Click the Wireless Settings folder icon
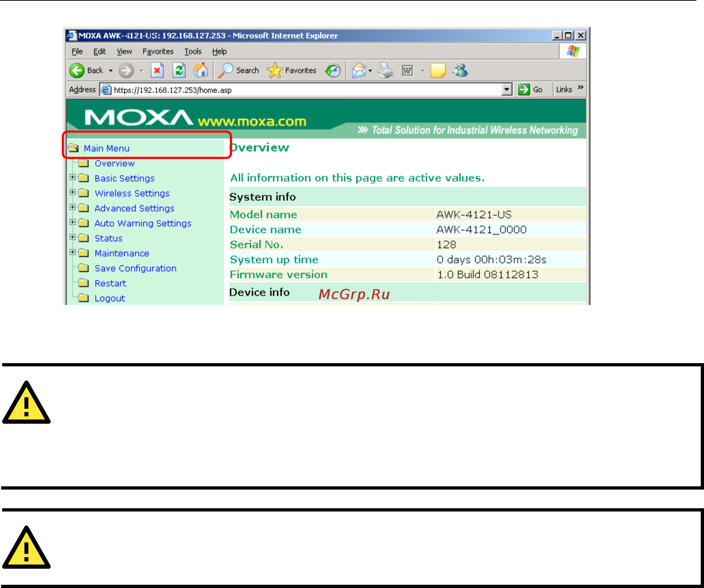This screenshot has height=588, width=704. pos(84,193)
